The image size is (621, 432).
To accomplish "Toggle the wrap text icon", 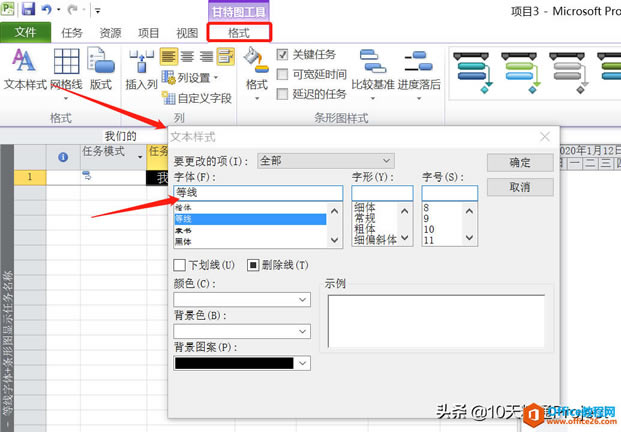I will 225,57.
